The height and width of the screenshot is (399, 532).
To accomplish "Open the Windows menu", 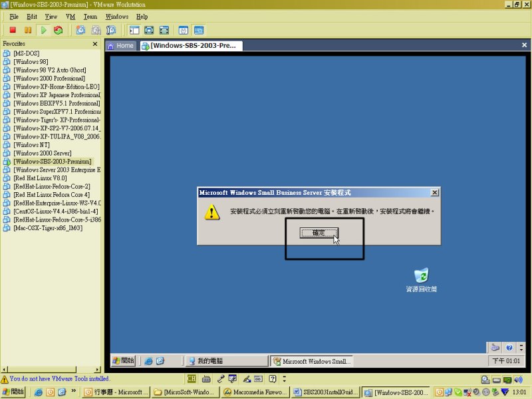I will 117,17.
